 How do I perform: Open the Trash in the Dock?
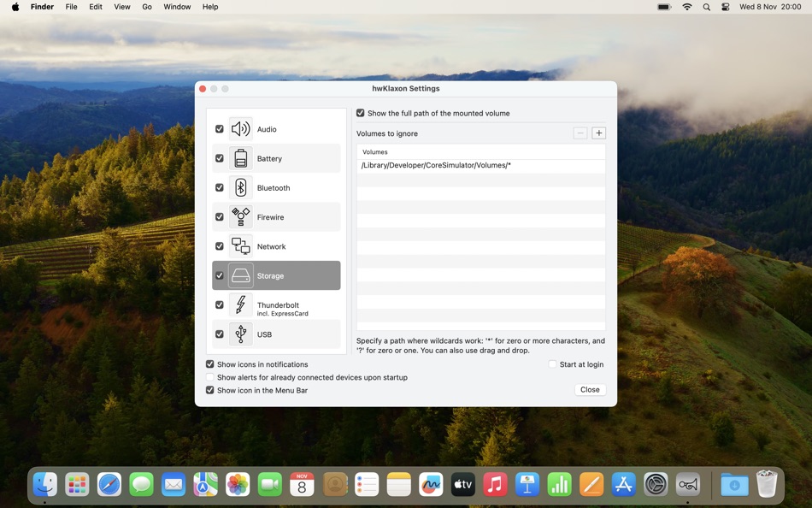[x=767, y=484]
